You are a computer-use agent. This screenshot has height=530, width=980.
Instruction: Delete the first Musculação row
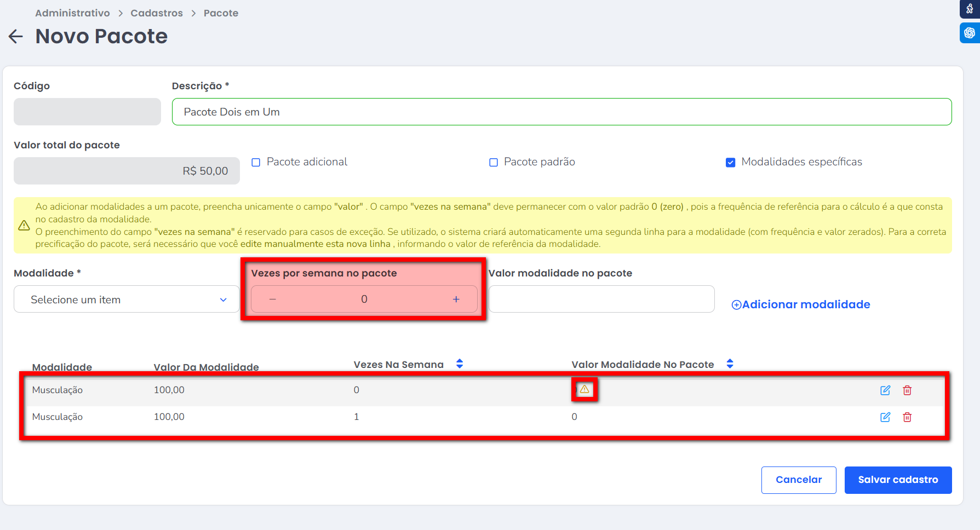pyautogui.click(x=907, y=390)
